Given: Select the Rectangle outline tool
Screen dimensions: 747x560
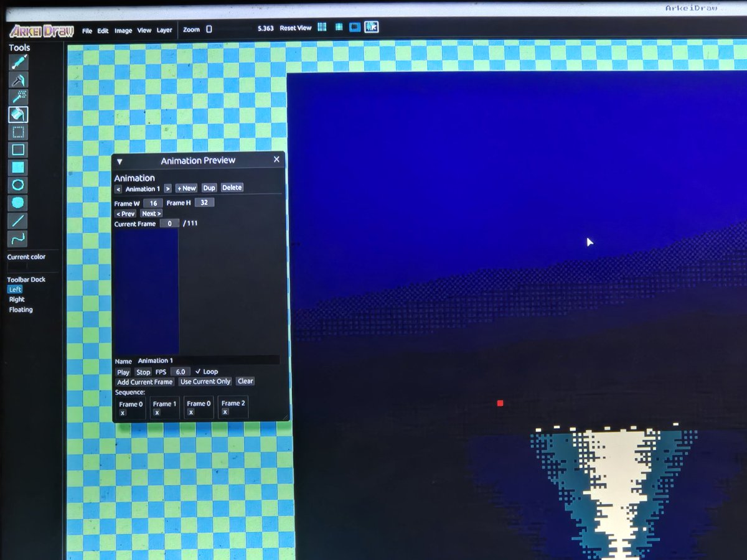Looking at the screenshot, I should tap(18, 150).
